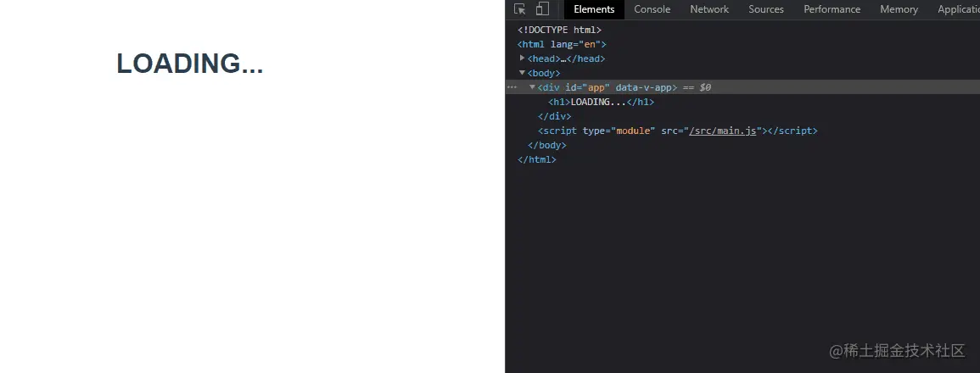The image size is (980, 373).
Task: Expand the head node triangle
Action: (522, 58)
